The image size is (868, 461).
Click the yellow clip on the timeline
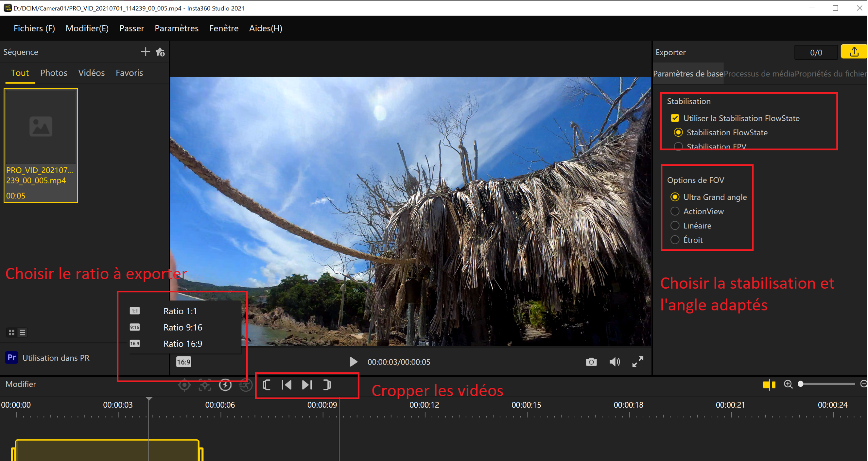[x=107, y=450]
